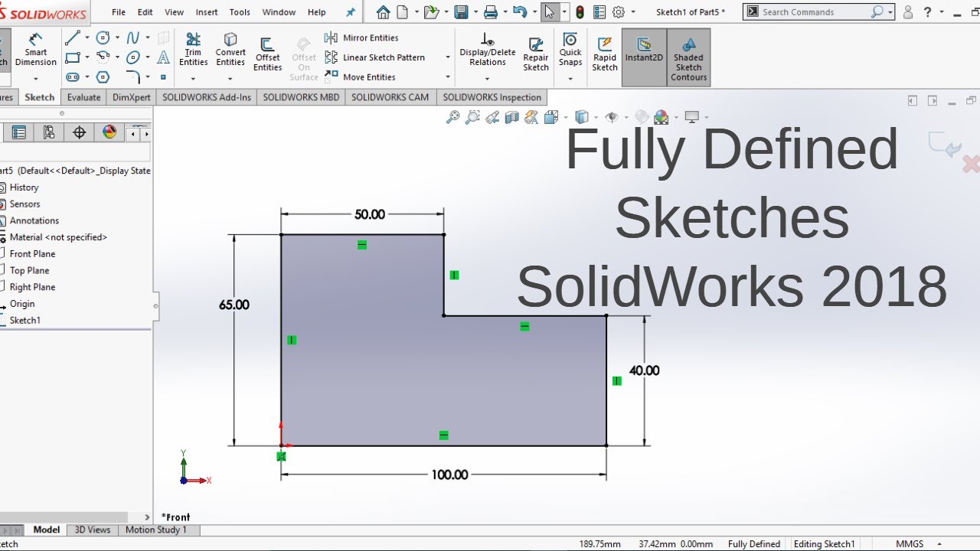Click Mirror Entities
This screenshot has width=980, height=551.
[x=361, y=37]
